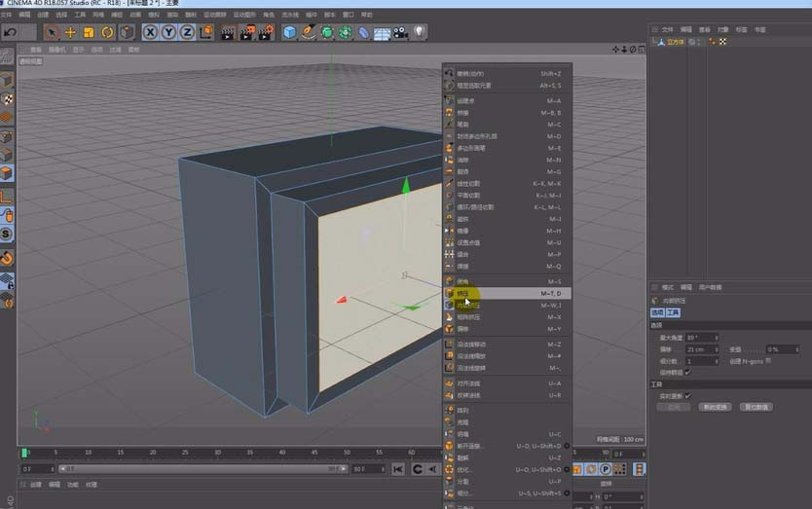Toggle the 实时更新 checkbox
Screen dimensions: 812x509
[687, 395]
